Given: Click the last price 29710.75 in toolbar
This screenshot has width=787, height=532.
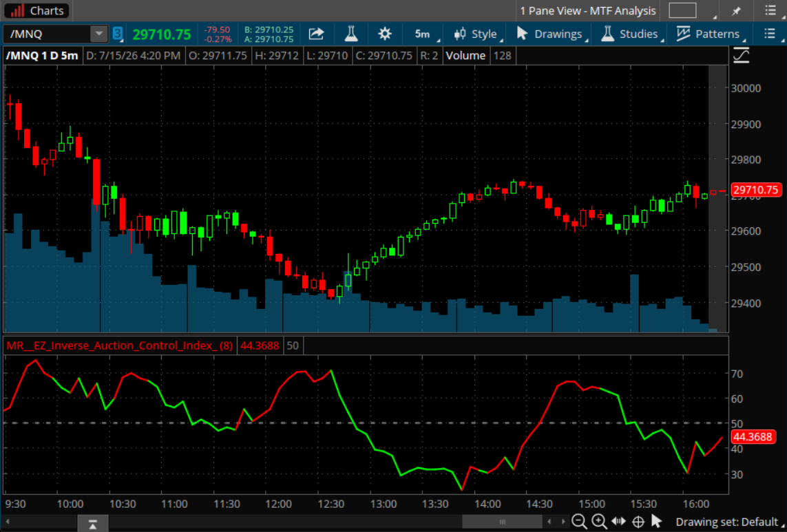Looking at the screenshot, I should [162, 34].
